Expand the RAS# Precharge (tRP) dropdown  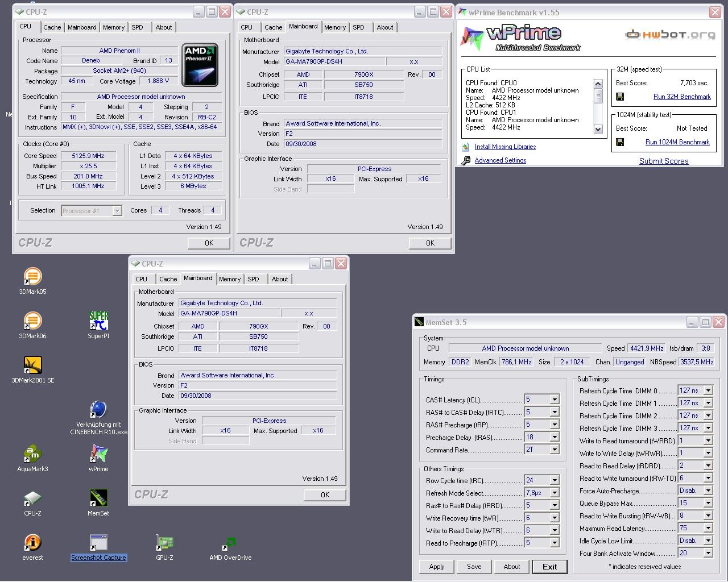point(555,425)
